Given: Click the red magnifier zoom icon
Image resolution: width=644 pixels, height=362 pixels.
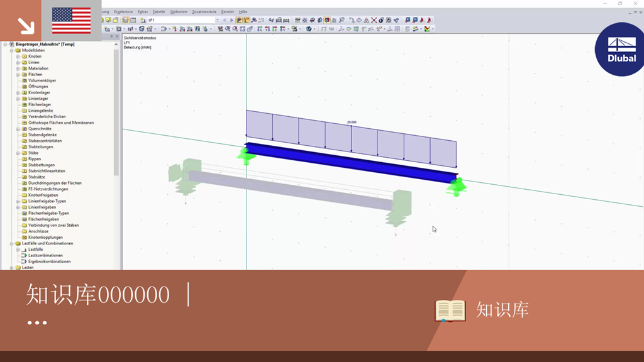Looking at the screenshot, I should pyautogui.click(x=235, y=29).
